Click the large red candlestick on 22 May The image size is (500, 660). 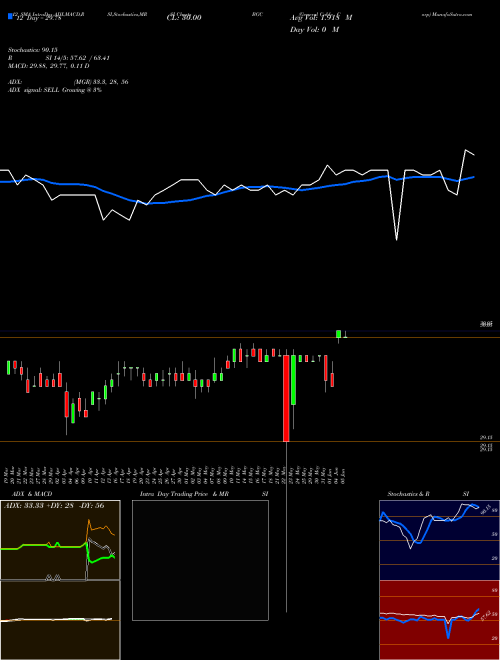coord(286,398)
